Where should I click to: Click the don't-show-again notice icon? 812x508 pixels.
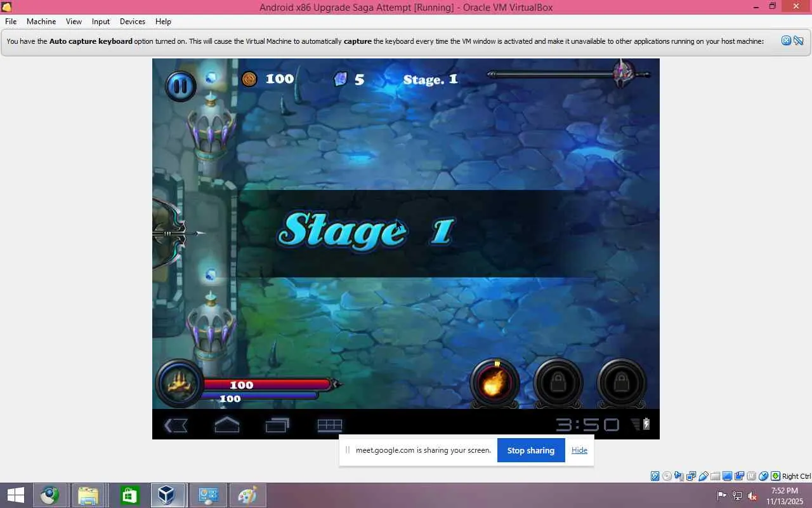click(798, 41)
